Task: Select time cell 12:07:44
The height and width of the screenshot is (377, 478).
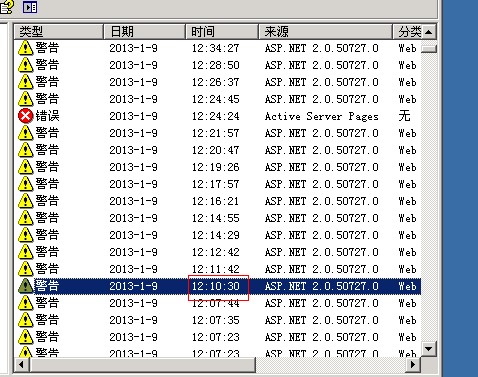Action: (216, 303)
